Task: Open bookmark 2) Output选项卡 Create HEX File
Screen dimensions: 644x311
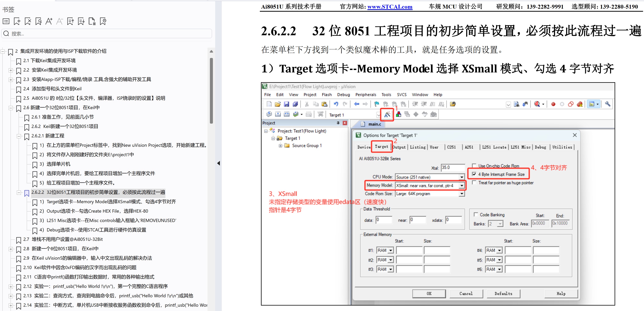Action: point(94,211)
